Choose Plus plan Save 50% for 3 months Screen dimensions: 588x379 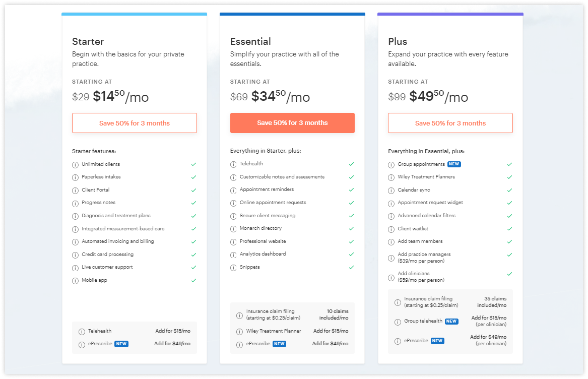[450, 123]
